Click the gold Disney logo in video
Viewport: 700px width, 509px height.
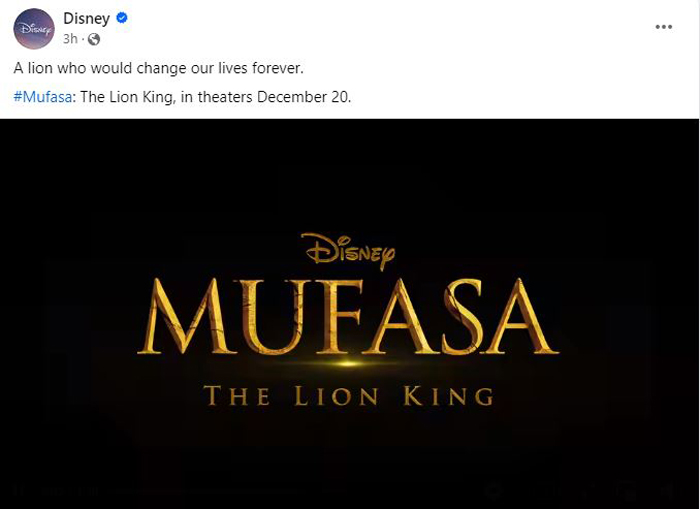click(348, 251)
